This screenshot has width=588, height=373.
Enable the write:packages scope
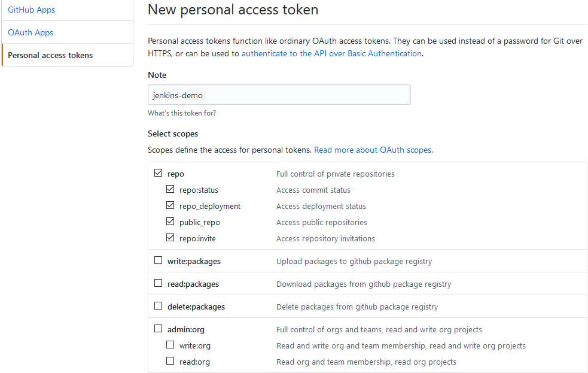coord(158,260)
